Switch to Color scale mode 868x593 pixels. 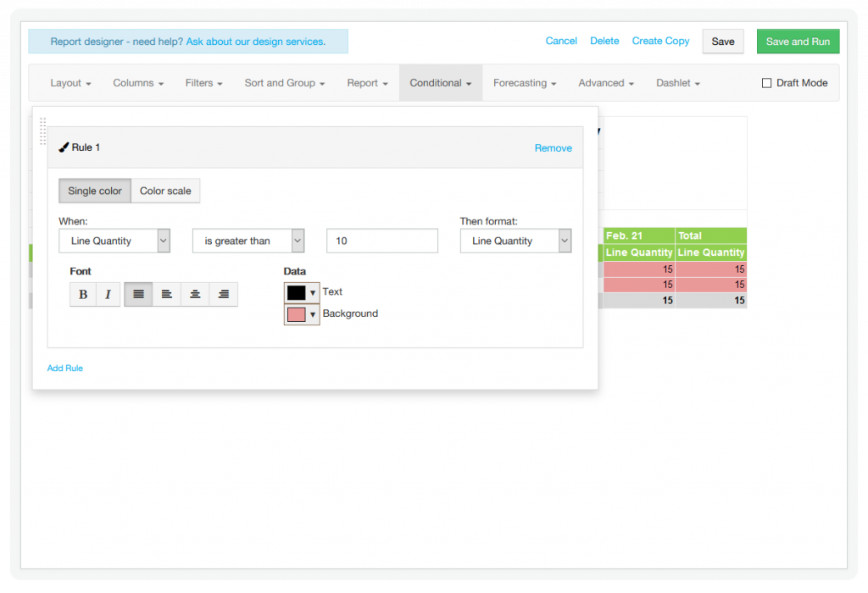pyautogui.click(x=165, y=191)
